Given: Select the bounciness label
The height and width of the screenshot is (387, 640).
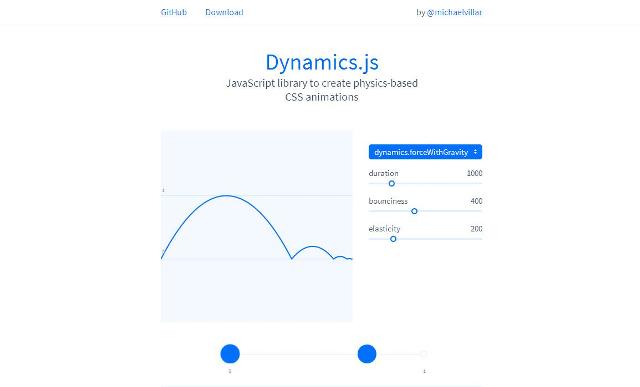Looking at the screenshot, I should (x=388, y=201).
